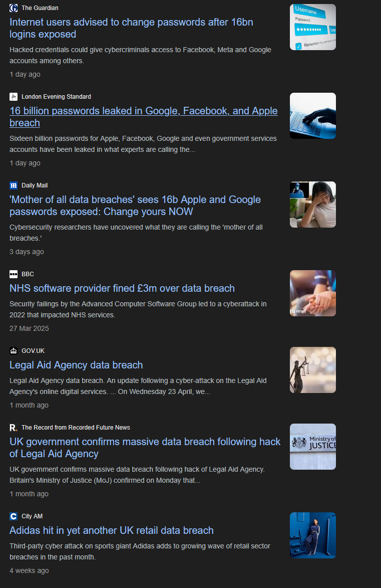
Task: Open '16 billion passwords leaked' headline
Action: pyautogui.click(x=144, y=117)
